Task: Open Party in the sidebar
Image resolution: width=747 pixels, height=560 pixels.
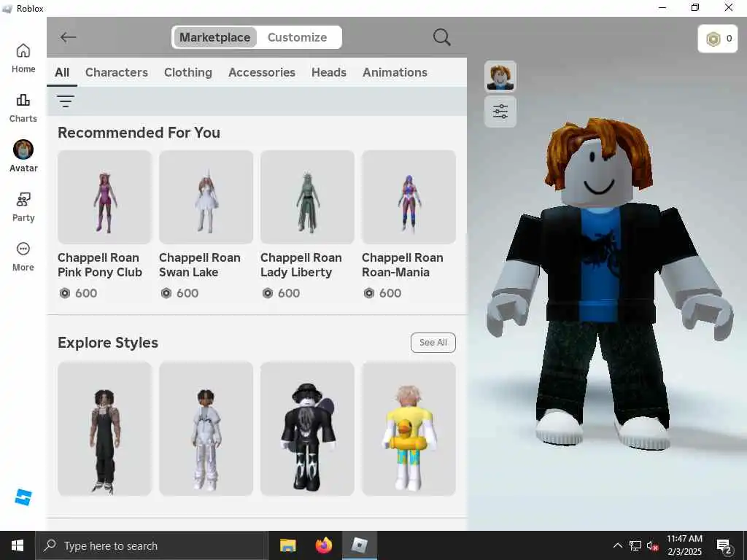Action: 23,207
